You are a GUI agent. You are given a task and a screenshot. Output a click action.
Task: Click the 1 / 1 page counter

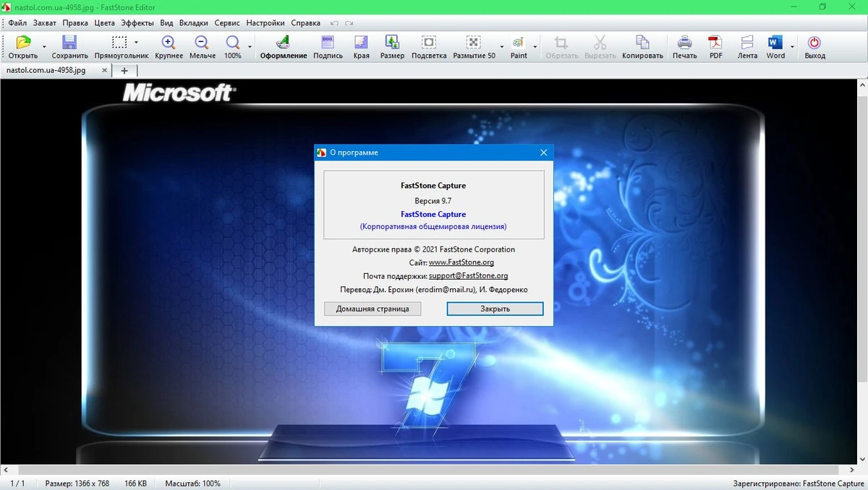[17, 483]
